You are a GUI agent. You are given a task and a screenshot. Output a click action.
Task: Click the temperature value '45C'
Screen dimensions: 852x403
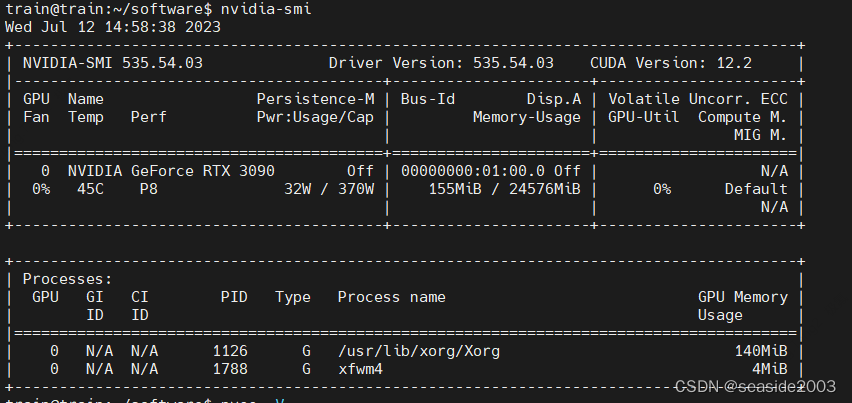[x=90, y=189]
